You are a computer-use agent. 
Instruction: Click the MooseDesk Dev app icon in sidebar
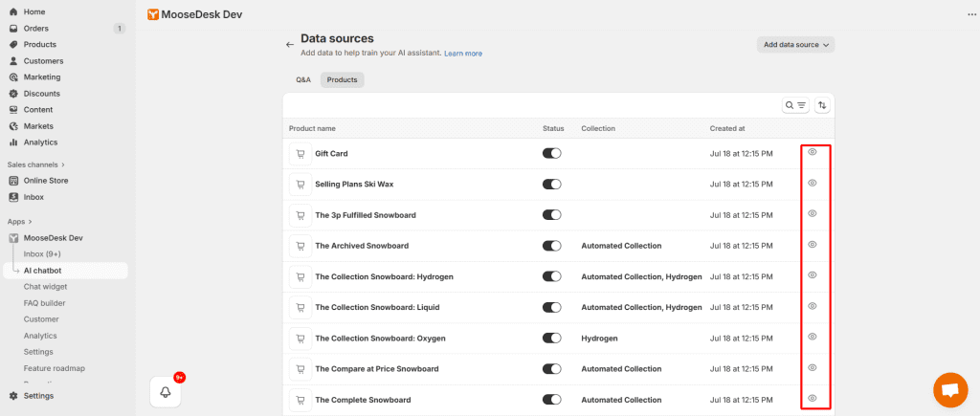(x=13, y=238)
